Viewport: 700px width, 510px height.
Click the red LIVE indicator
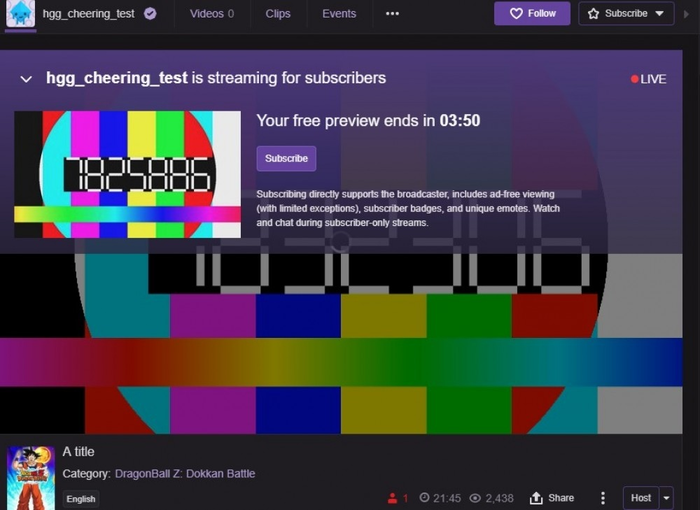click(x=648, y=79)
